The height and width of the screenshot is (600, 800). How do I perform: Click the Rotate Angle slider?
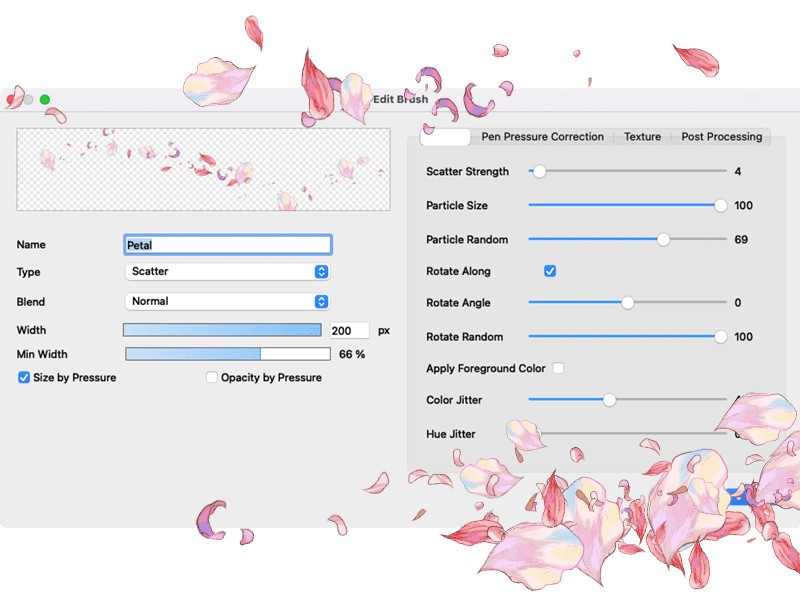click(629, 303)
